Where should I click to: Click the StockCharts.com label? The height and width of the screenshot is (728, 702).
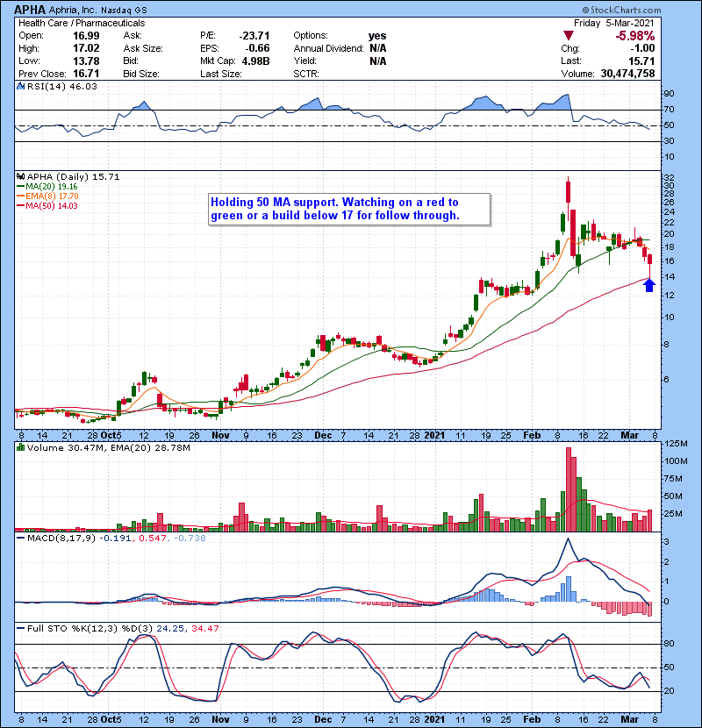(x=621, y=10)
